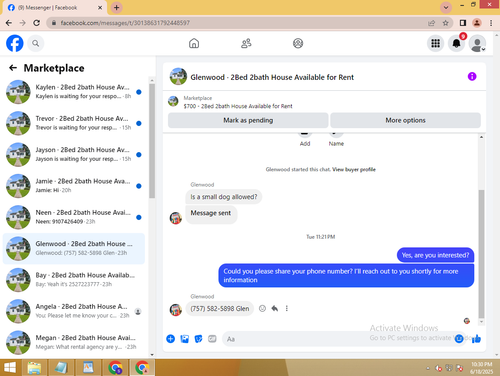Open View buyer profile link

pos(354,169)
